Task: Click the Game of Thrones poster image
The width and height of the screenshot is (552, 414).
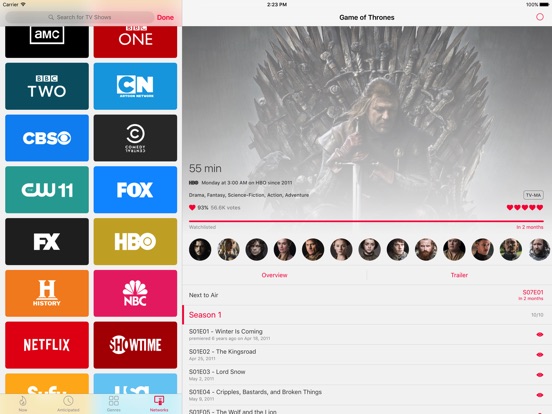Action: pyautogui.click(x=367, y=123)
